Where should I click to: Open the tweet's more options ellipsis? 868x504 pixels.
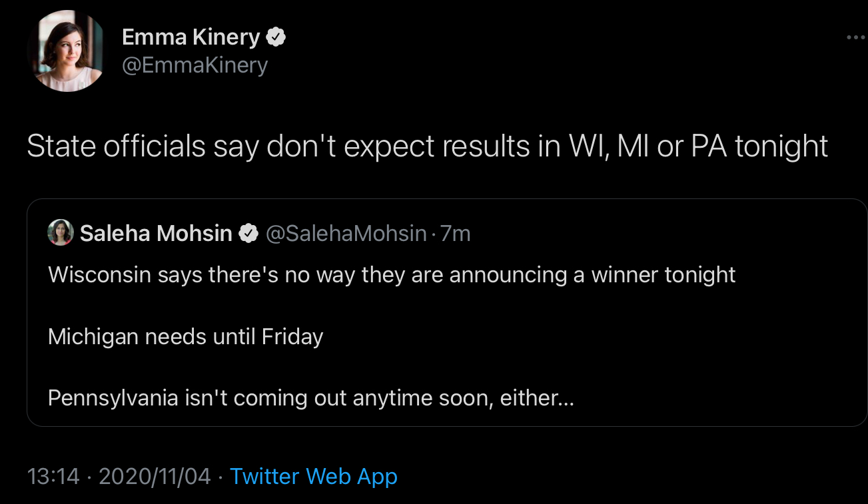coord(855,38)
